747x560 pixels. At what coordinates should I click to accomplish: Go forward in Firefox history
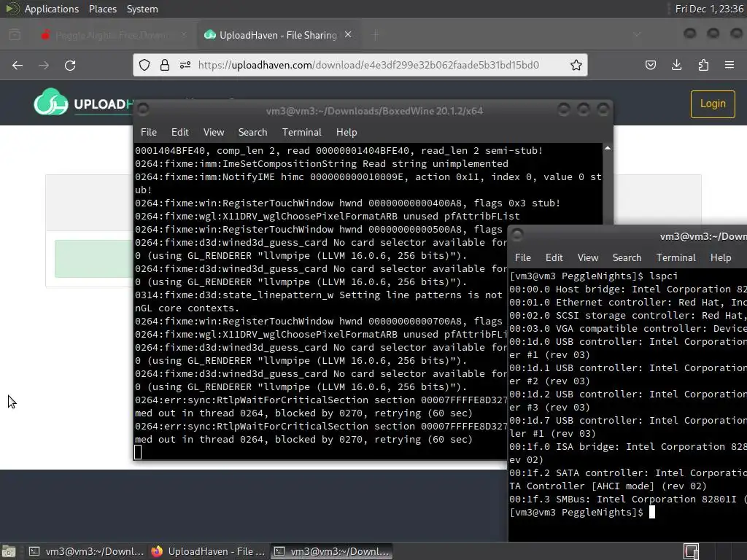click(44, 65)
